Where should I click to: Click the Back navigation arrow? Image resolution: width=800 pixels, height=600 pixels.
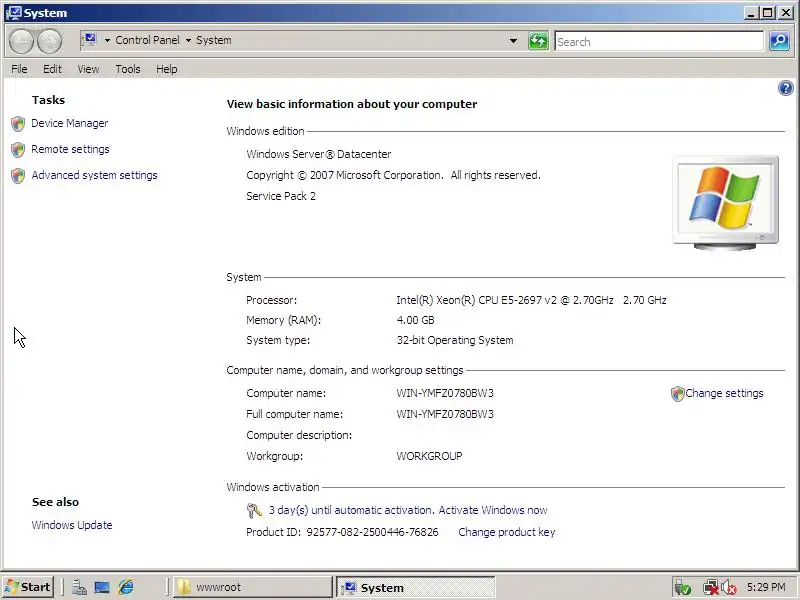[x=21, y=41]
